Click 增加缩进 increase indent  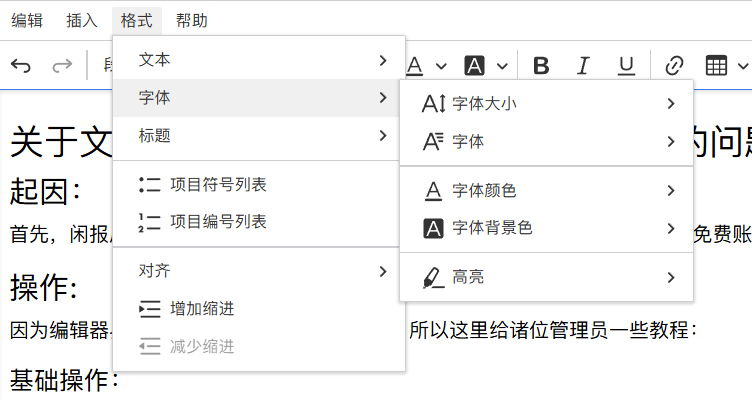point(259,309)
